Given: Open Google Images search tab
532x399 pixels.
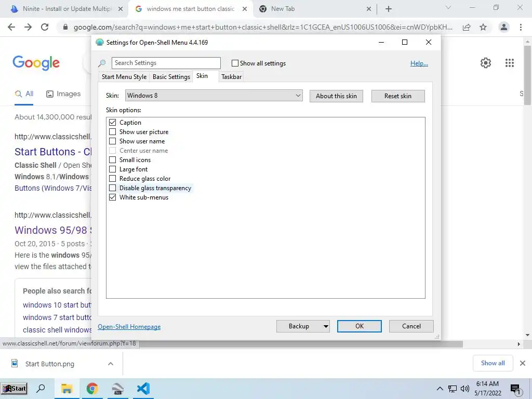Looking at the screenshot, I should pyautogui.click(x=63, y=94).
